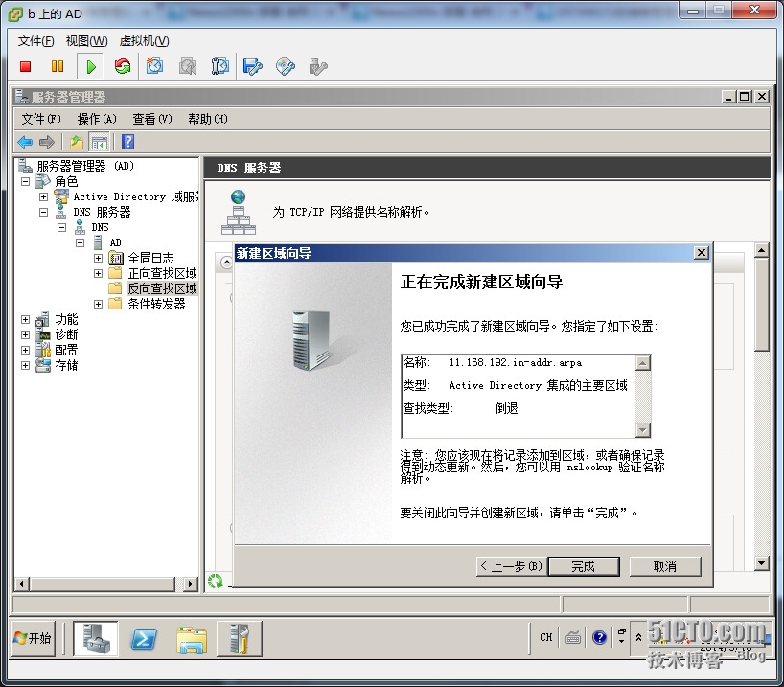The height and width of the screenshot is (687, 784).
Task: Click 上一步(B) to go back
Action: coord(512,566)
